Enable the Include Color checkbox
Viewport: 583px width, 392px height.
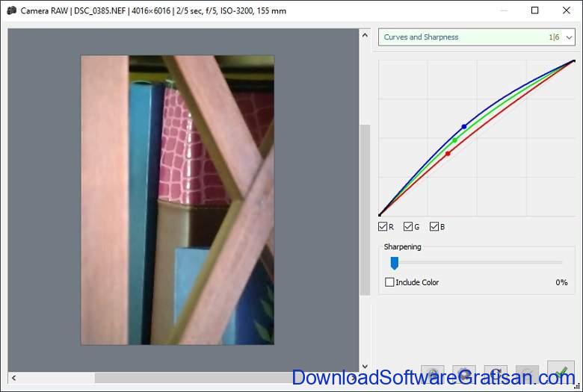[389, 282]
